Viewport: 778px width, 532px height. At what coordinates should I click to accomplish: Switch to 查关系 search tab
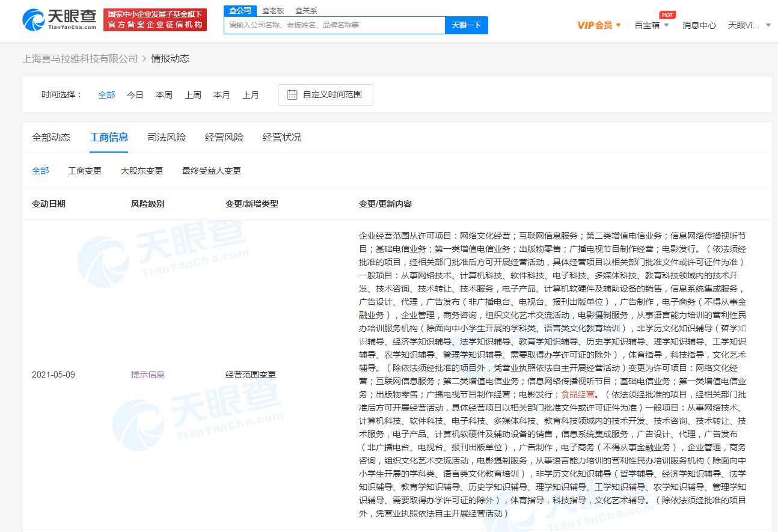(x=306, y=11)
